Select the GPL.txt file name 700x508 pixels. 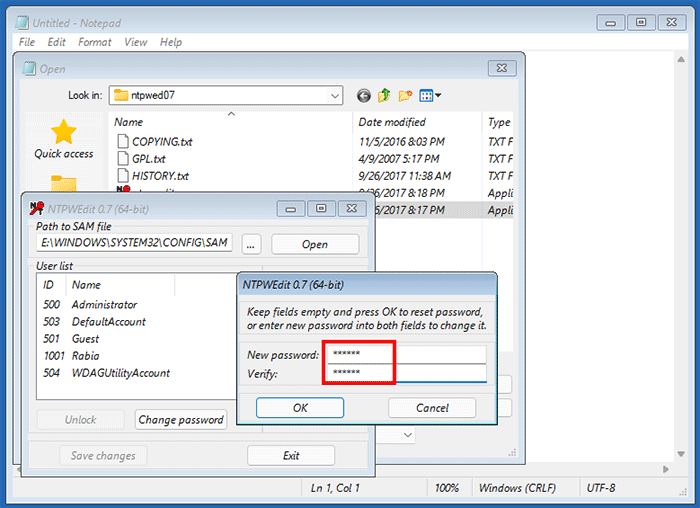[x=149, y=158]
